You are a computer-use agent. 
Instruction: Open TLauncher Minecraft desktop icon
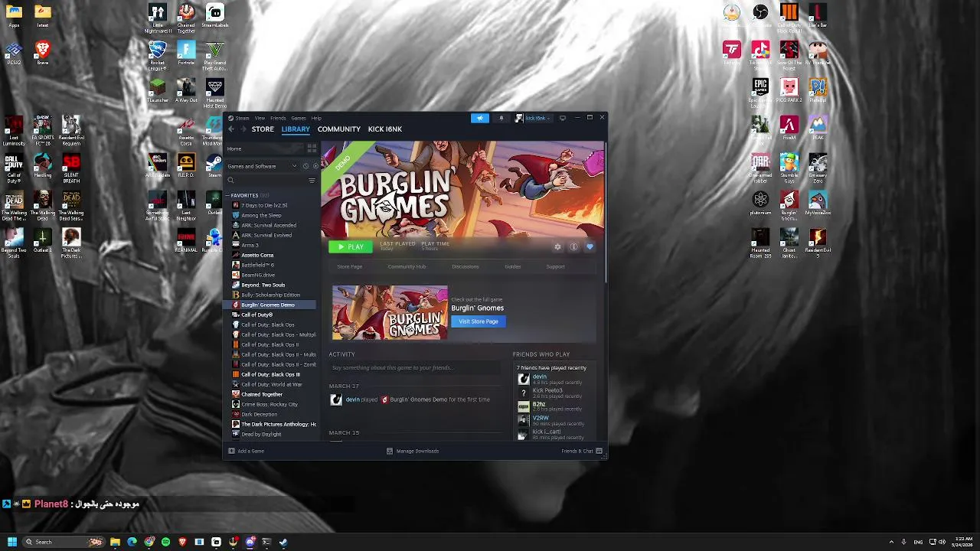[x=158, y=90]
